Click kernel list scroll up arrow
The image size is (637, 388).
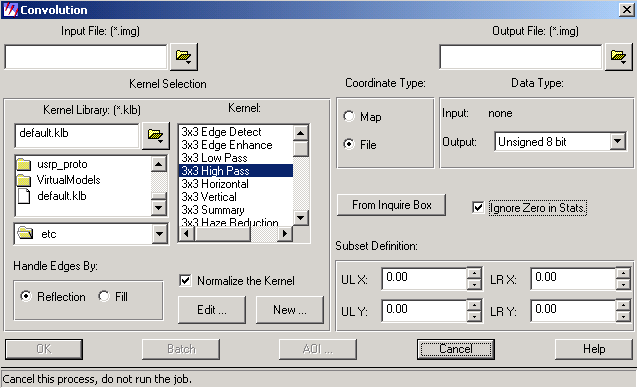(x=301, y=133)
